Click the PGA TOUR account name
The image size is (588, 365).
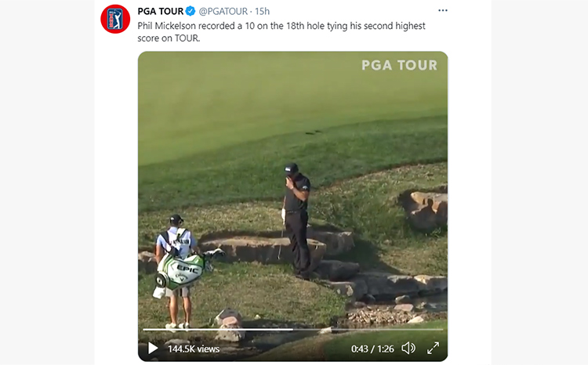pos(160,11)
